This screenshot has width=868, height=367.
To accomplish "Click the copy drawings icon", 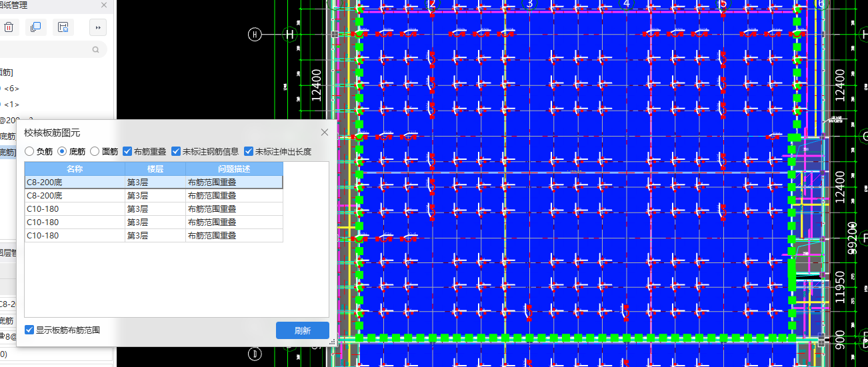I will click(x=35, y=27).
